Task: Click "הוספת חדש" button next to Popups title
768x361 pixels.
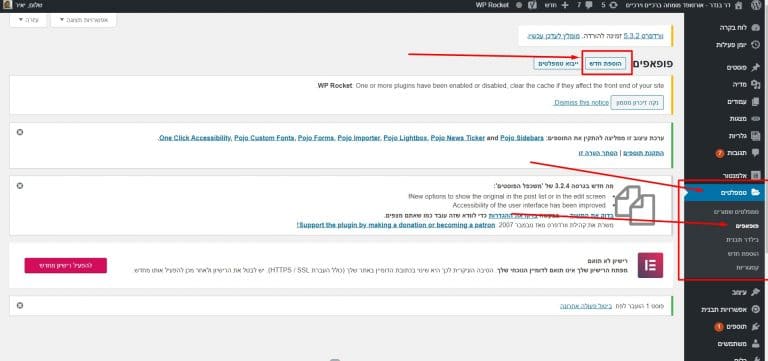Action: tap(606, 64)
